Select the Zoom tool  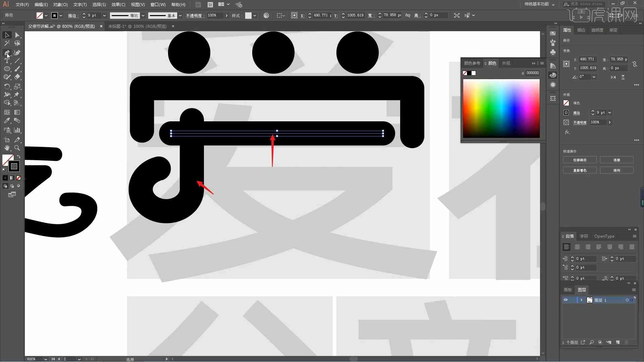17,147
